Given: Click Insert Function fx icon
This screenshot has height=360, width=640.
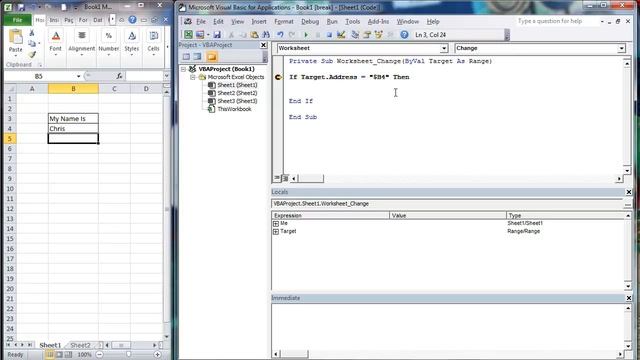Looking at the screenshot, I should [119, 76].
